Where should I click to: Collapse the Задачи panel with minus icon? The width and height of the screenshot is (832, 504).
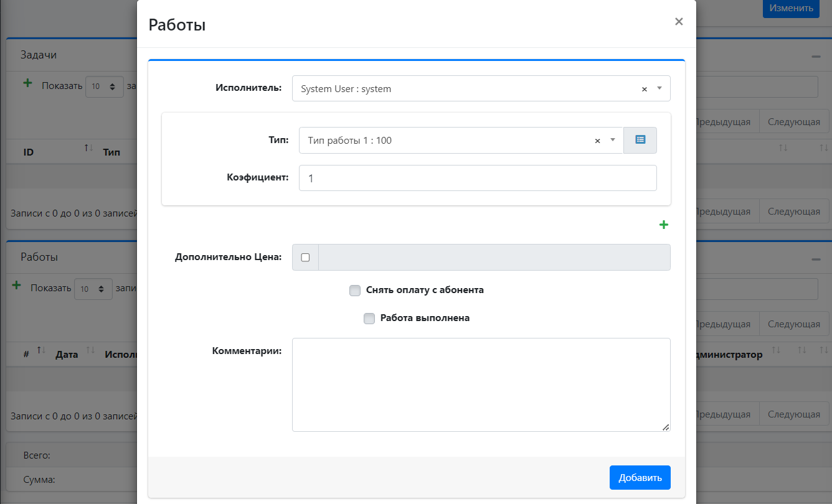pyautogui.click(x=815, y=57)
